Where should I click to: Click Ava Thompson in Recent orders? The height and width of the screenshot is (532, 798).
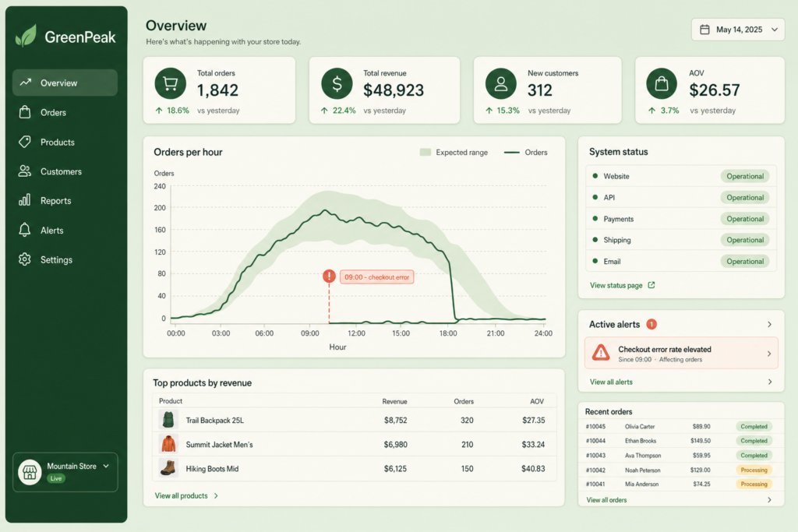click(643, 455)
